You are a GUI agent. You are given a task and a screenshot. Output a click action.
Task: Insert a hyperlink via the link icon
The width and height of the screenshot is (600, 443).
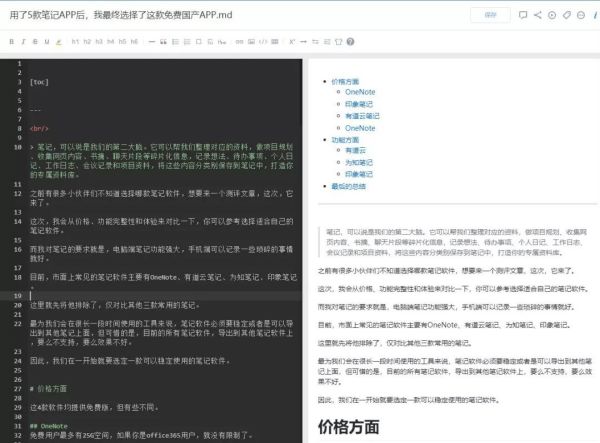pyautogui.click(x=239, y=42)
